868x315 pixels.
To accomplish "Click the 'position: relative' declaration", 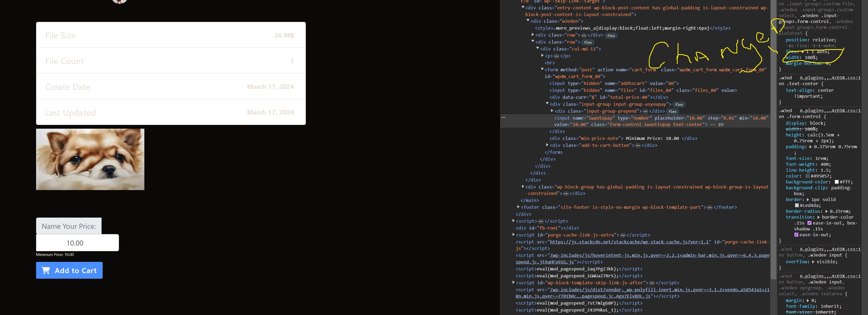I will pyautogui.click(x=811, y=40).
